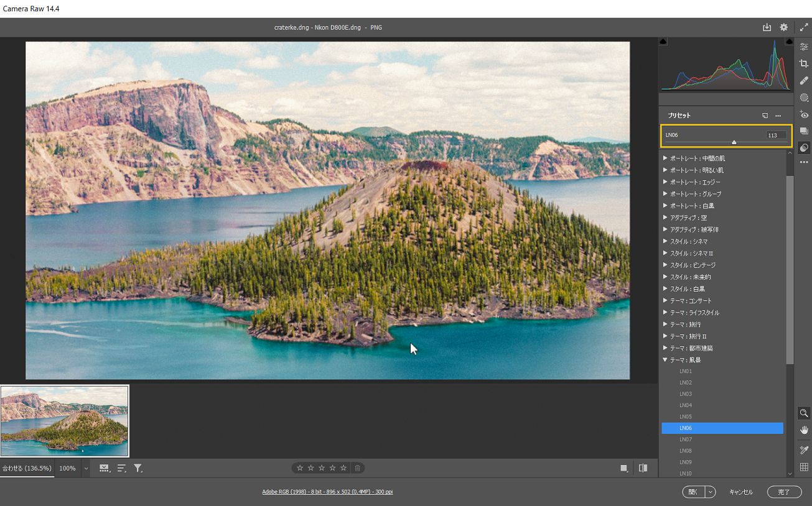Open the 開く button dropdown arrow
This screenshot has width=812, height=506.
pyautogui.click(x=710, y=492)
